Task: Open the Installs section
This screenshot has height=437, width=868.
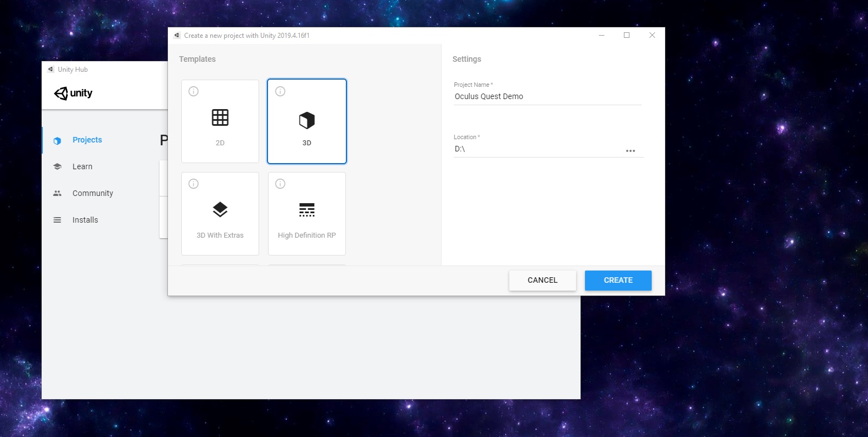Action: pyautogui.click(x=85, y=219)
